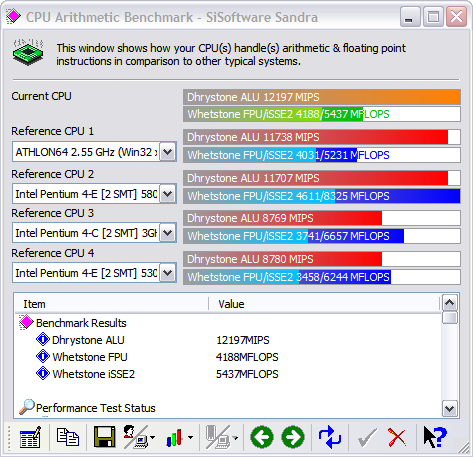Click Reference CPU 2 Dhrystone 11707 MIPS bar
Image resolution: width=473 pixels, height=457 pixels.
322,178
